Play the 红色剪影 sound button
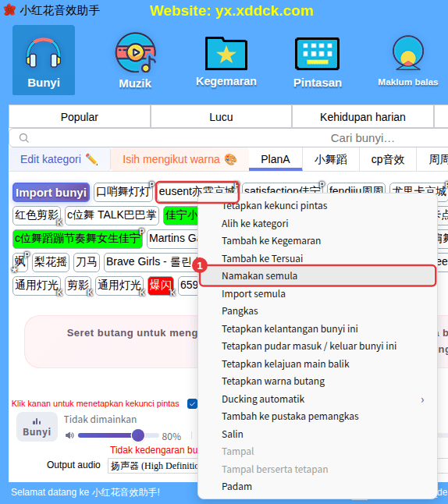448x504 pixels. point(37,215)
